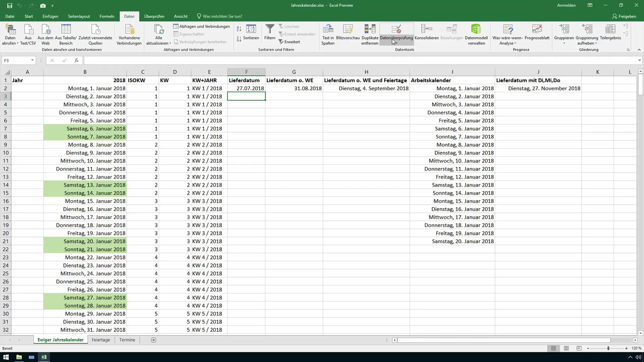Click the Select All corner triangle
Viewport: 644px width, 362px height.
[x=7, y=72]
